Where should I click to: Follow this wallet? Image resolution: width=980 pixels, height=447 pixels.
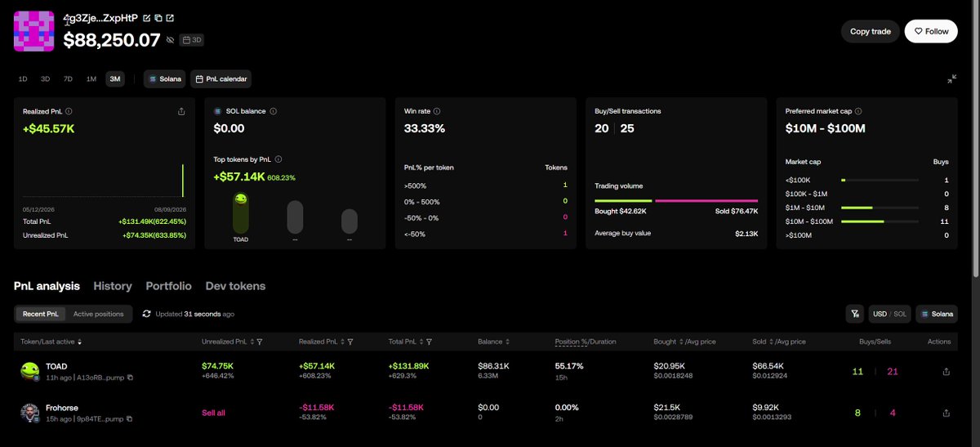931,31
